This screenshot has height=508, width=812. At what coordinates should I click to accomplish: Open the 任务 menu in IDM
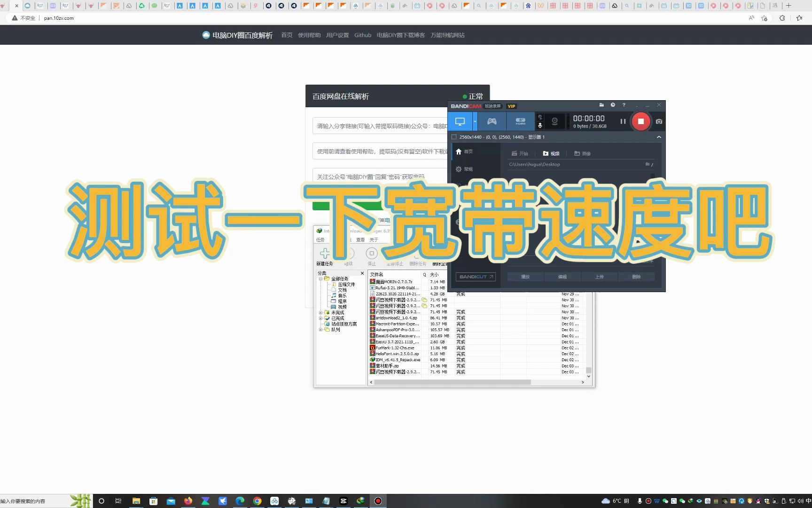coord(320,239)
